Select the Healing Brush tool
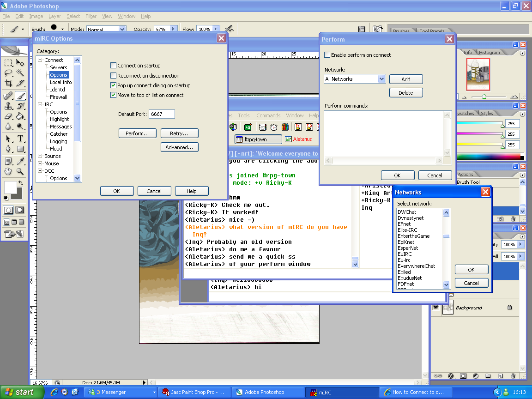 tap(8, 96)
